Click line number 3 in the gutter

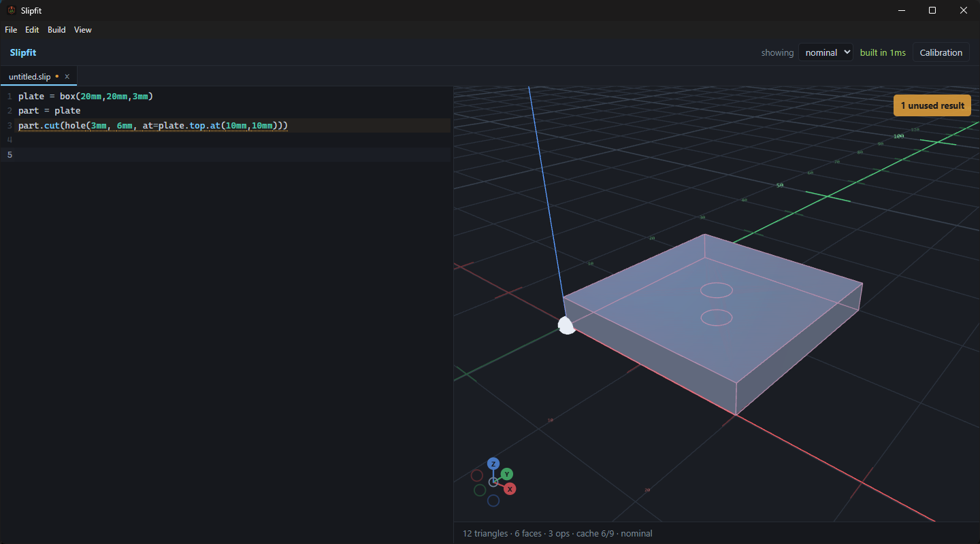point(10,126)
